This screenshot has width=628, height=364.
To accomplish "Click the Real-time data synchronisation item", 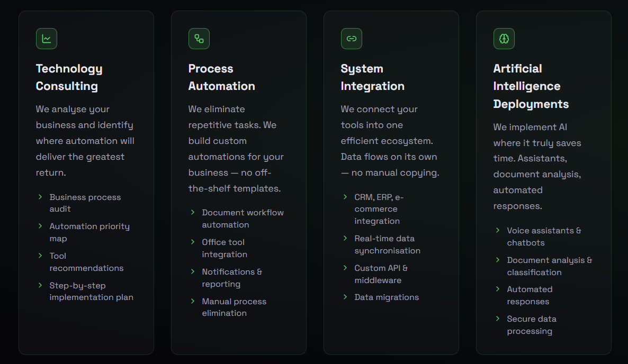I will click(387, 244).
